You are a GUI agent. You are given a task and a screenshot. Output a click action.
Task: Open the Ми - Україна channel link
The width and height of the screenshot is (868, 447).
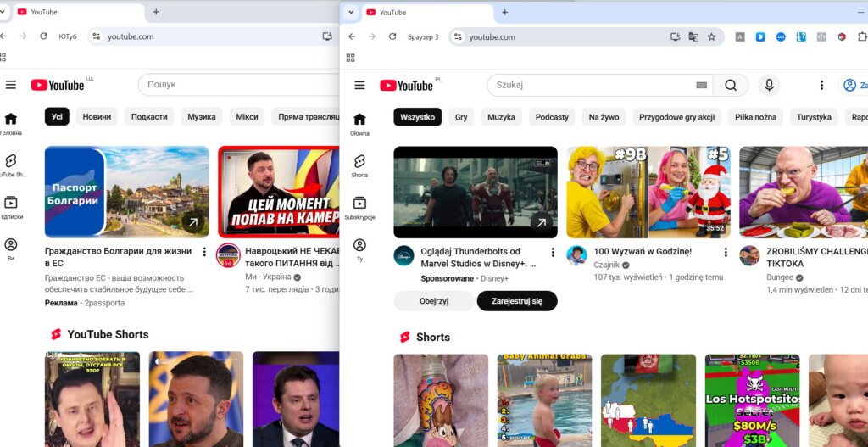click(268, 277)
